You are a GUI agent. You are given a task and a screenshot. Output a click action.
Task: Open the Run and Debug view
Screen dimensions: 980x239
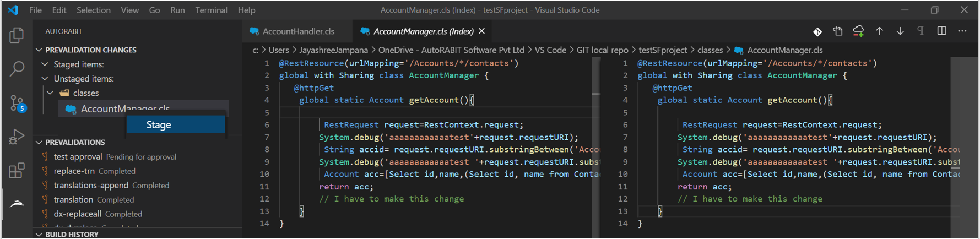(x=17, y=137)
